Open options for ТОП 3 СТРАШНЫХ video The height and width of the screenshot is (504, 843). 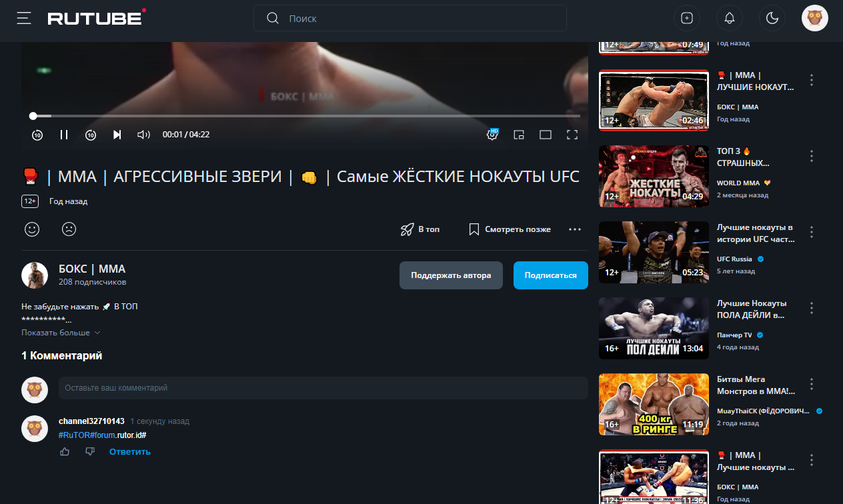812,156
